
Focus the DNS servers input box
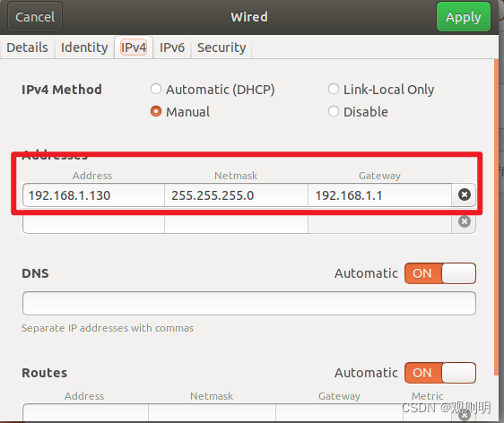click(249, 303)
